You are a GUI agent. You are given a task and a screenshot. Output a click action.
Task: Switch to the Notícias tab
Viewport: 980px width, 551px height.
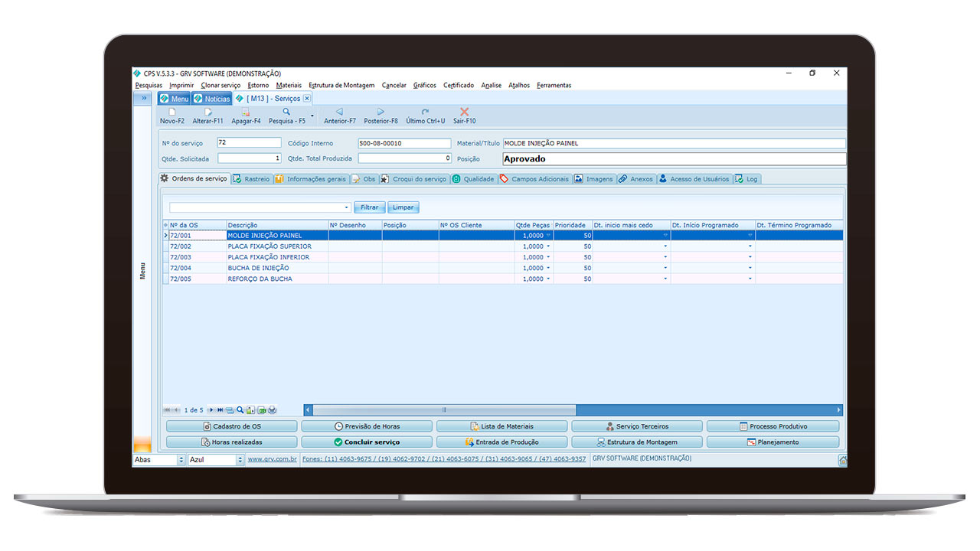(x=211, y=99)
